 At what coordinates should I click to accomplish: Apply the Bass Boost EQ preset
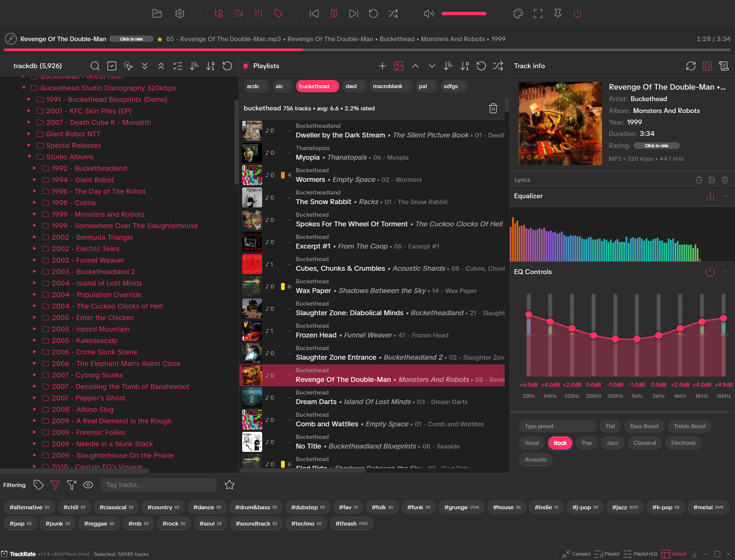tap(644, 426)
